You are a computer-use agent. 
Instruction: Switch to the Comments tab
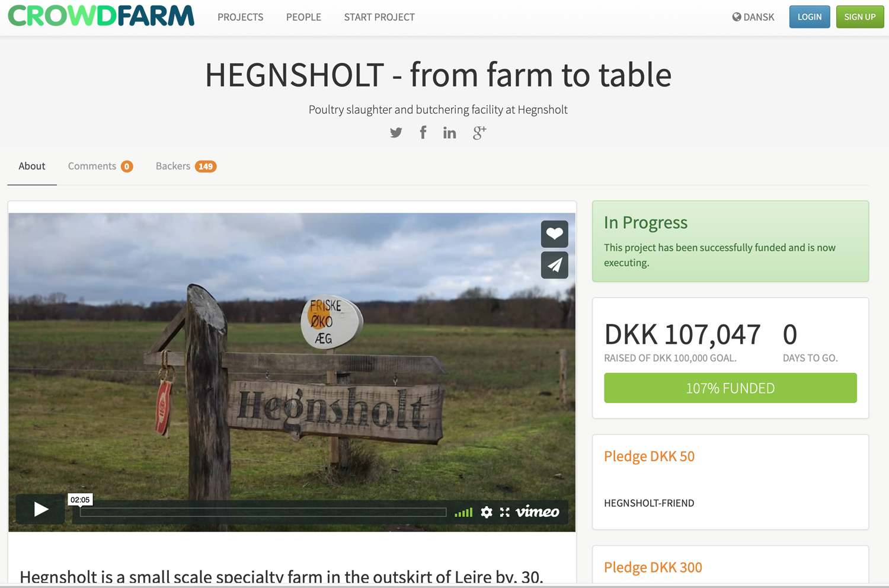click(x=100, y=166)
